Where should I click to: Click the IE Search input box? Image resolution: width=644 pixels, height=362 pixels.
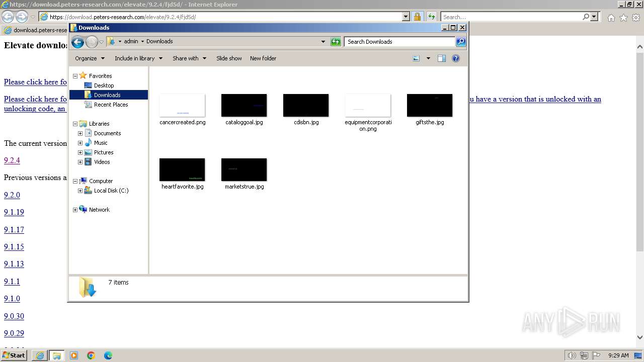(511, 17)
